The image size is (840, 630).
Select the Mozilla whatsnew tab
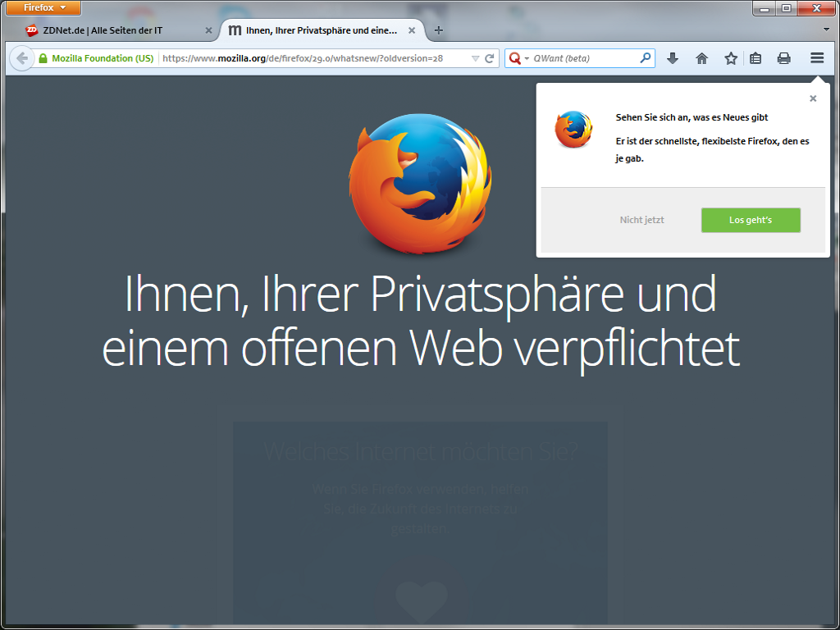(322, 30)
